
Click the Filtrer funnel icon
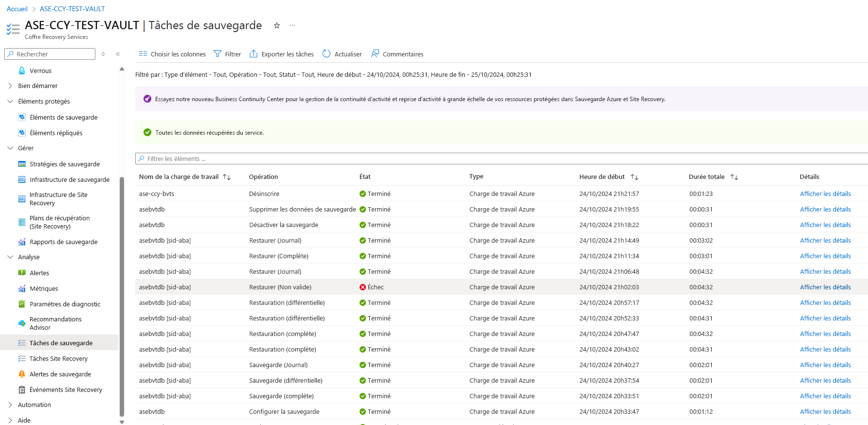click(x=217, y=54)
